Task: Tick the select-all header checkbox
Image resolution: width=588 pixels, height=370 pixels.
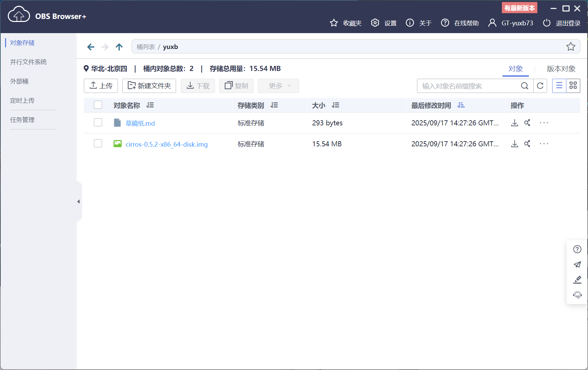Action: click(98, 105)
